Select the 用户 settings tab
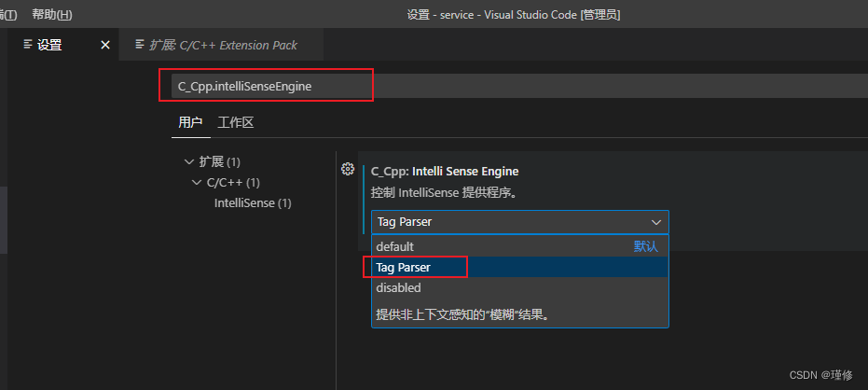 point(190,122)
